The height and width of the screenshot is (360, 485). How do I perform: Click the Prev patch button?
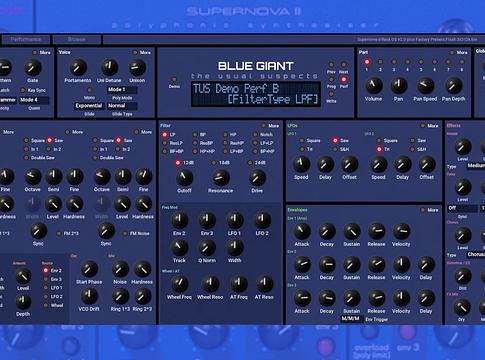pos(331,65)
